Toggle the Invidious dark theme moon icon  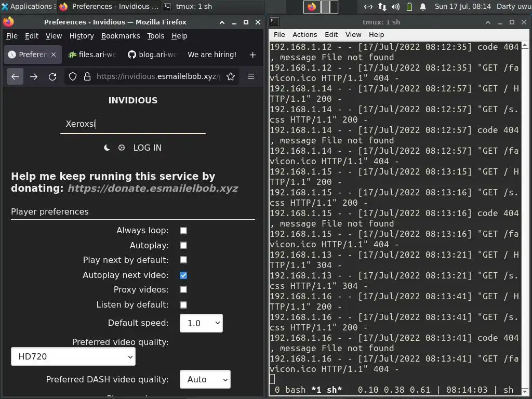point(107,148)
